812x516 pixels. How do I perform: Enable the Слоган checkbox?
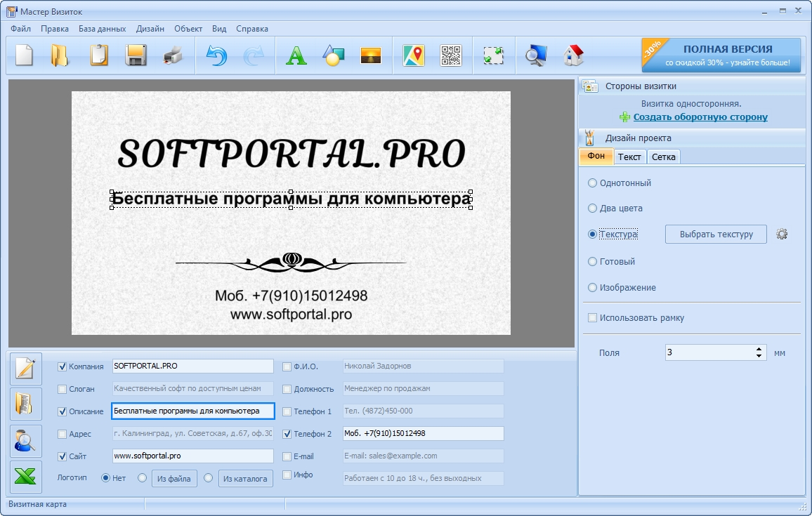[x=63, y=389]
